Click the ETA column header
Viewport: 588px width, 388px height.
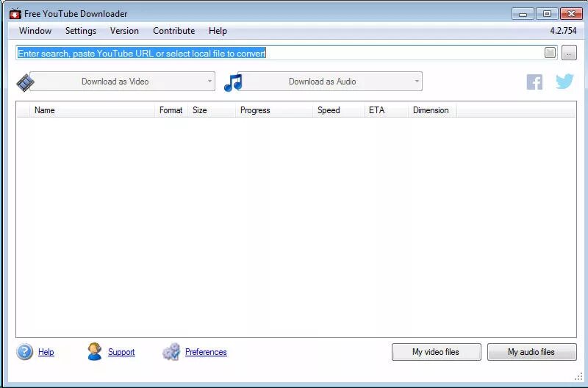(387, 110)
